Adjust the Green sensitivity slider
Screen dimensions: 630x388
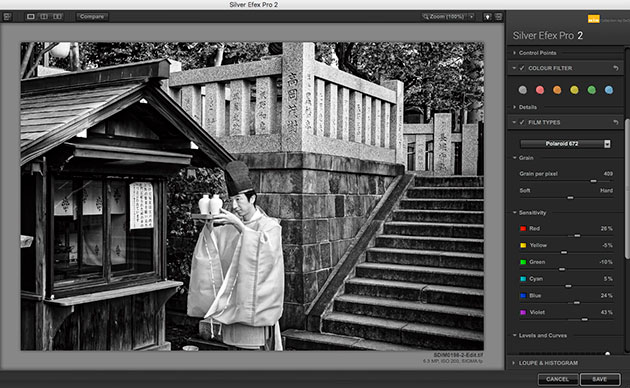coord(562,269)
